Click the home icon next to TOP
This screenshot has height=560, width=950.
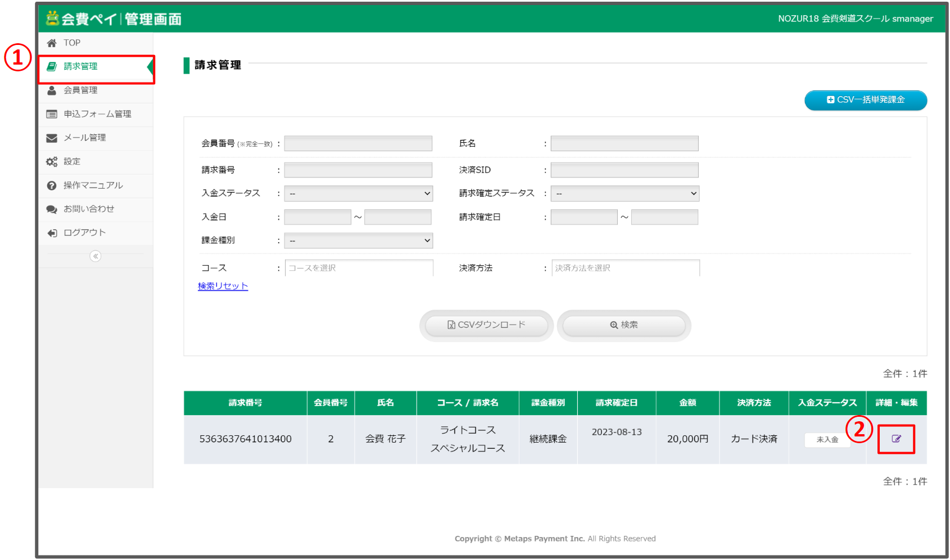pos(51,42)
